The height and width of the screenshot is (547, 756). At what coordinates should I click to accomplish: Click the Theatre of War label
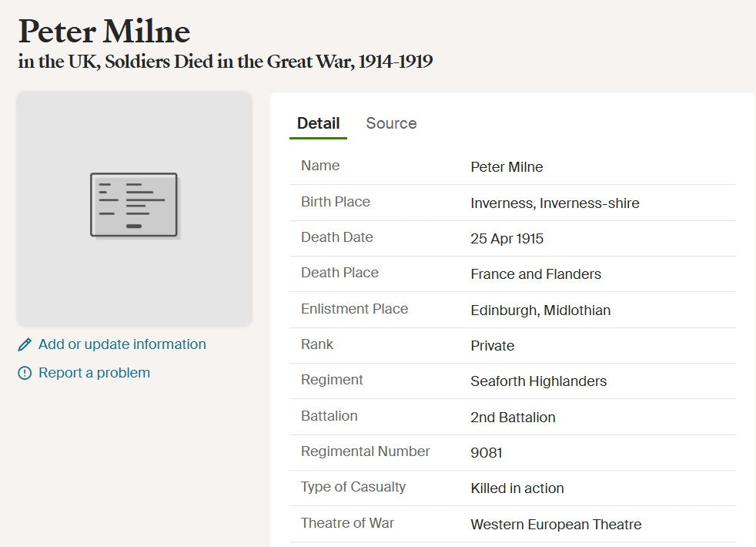coord(348,523)
